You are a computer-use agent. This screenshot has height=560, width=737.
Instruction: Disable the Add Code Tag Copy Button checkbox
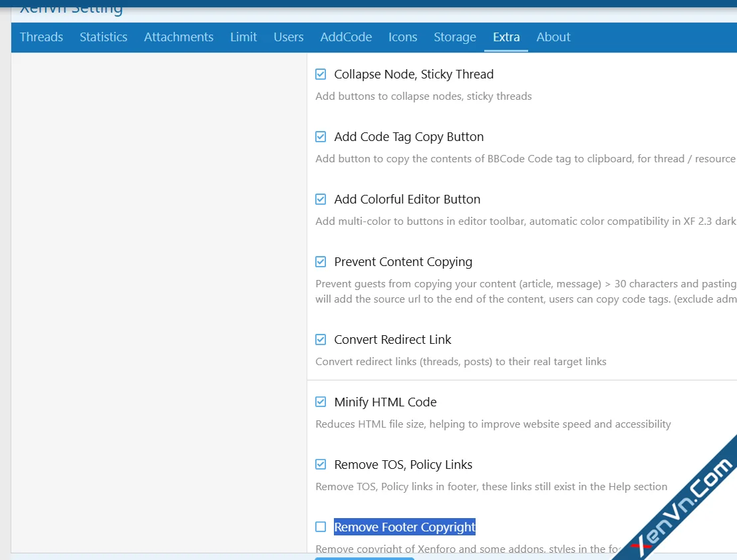[x=321, y=137]
